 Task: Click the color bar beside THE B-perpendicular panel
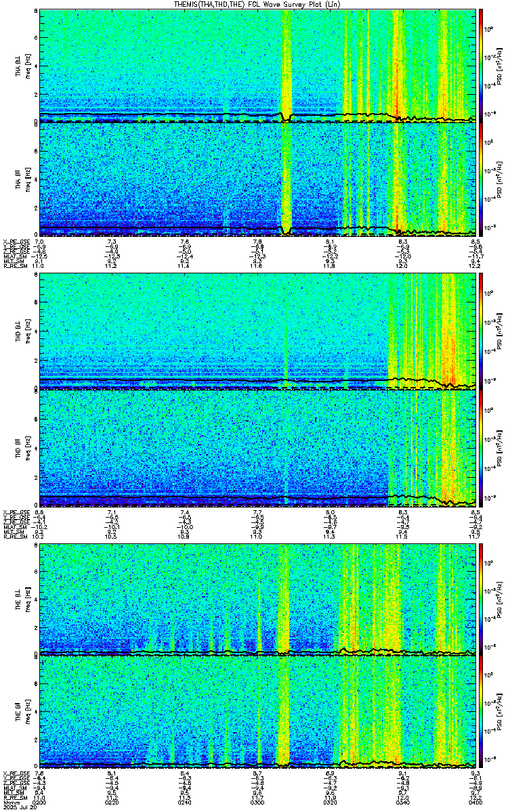pos(481,599)
